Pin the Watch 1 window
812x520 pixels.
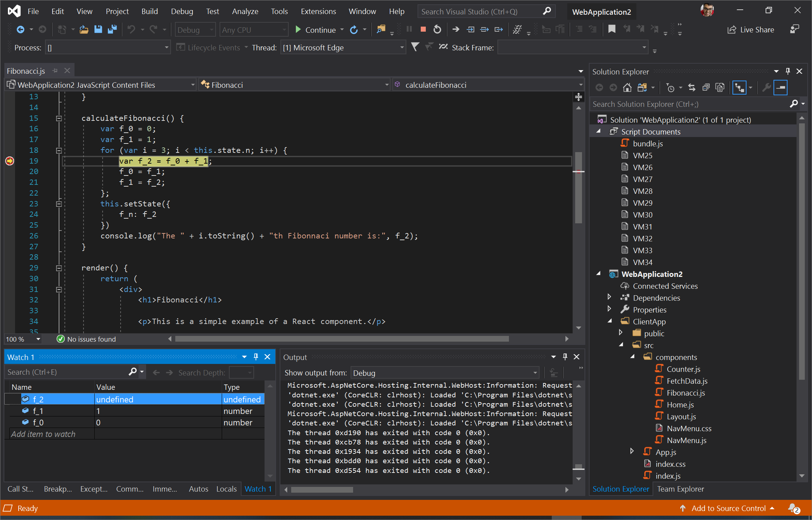(256, 357)
